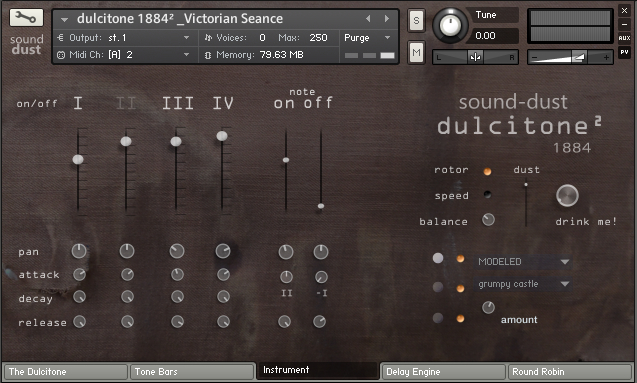Click the note on pan knob

click(x=286, y=252)
